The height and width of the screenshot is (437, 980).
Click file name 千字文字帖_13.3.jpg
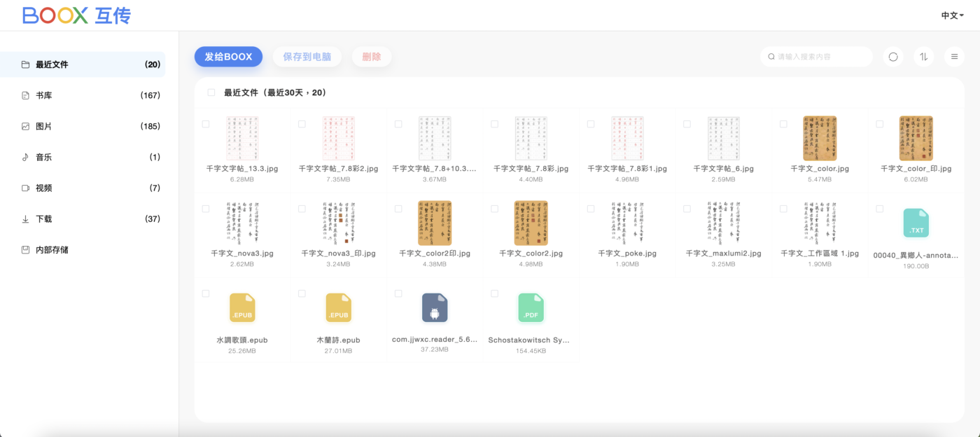pyautogui.click(x=242, y=169)
